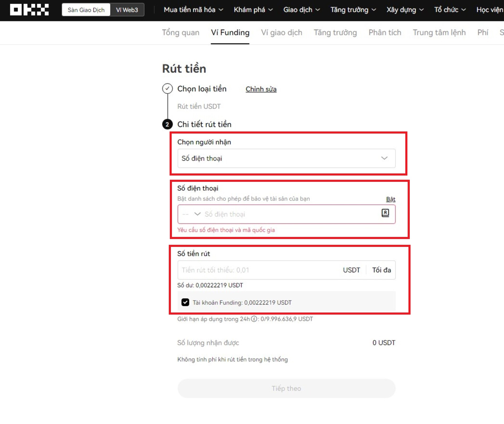This screenshot has height=424, width=504.
Task: Click the Không tính phí khi rút tiền note
Action: tap(232, 359)
